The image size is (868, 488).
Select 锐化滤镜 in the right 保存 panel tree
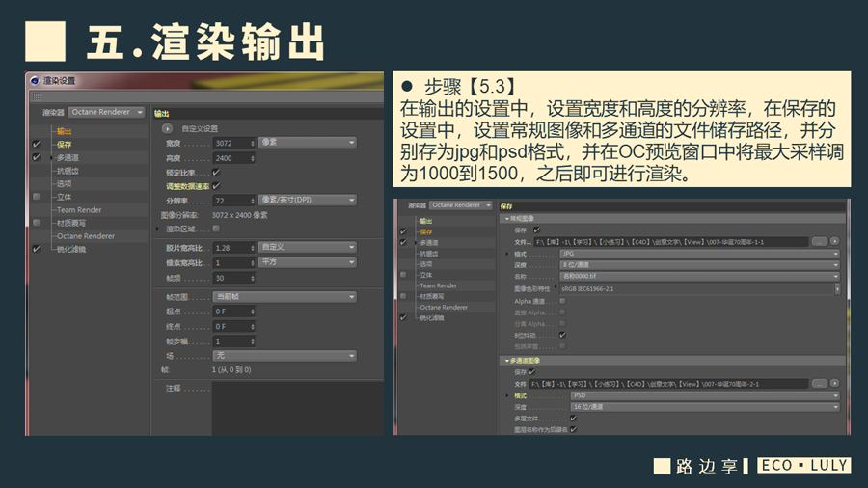pyautogui.click(x=432, y=318)
